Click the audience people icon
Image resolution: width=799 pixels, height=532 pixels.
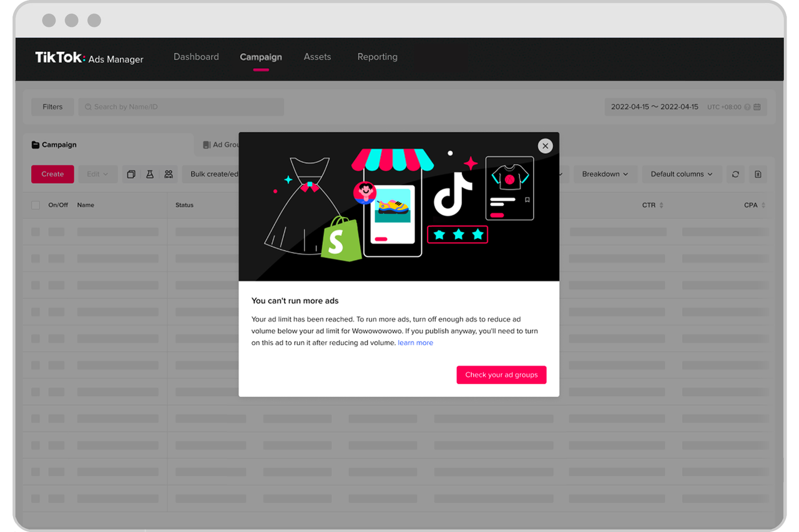pos(169,174)
